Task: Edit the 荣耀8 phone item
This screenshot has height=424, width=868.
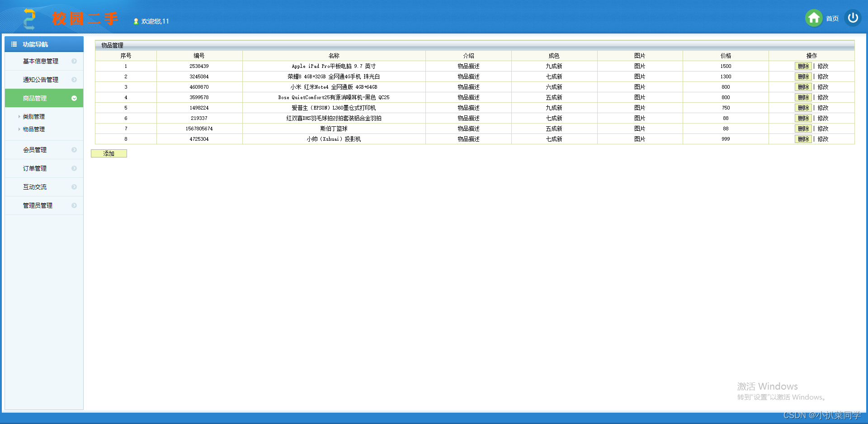Action: 823,76
